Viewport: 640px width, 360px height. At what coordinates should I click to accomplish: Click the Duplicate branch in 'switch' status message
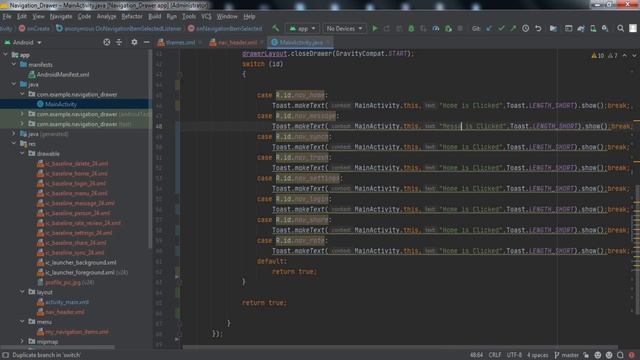[46, 355]
